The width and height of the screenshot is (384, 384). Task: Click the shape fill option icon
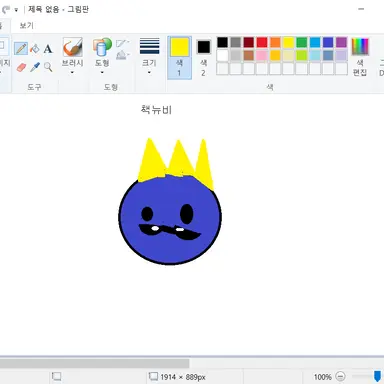coord(122,55)
